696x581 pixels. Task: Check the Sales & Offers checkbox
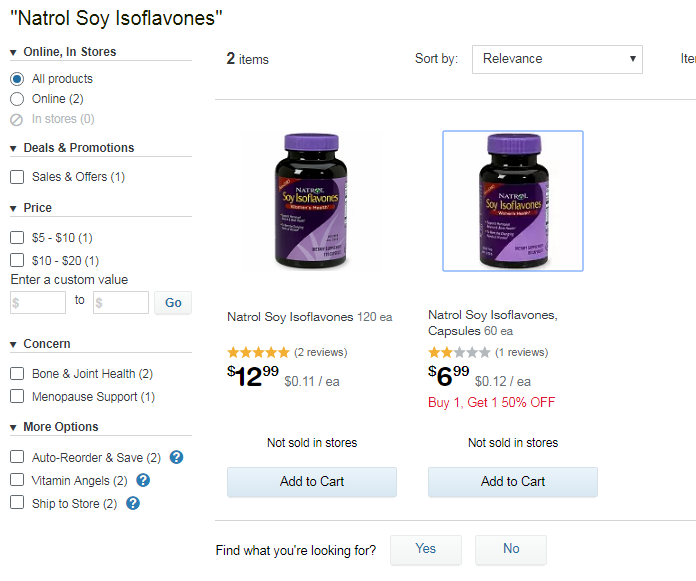pos(17,177)
